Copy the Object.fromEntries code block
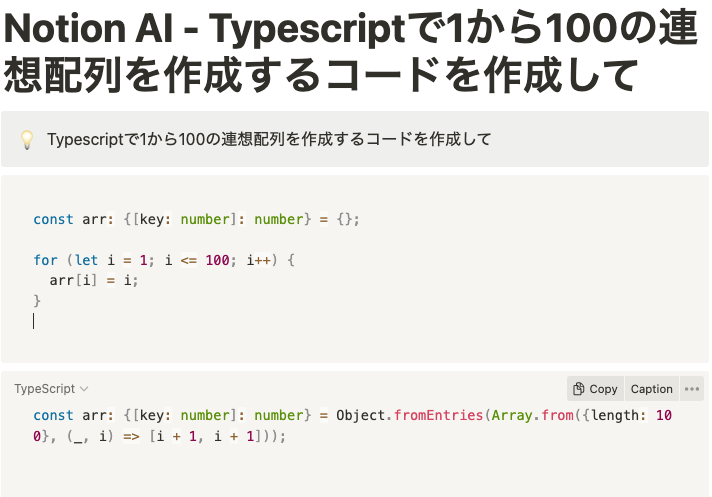 click(595, 389)
